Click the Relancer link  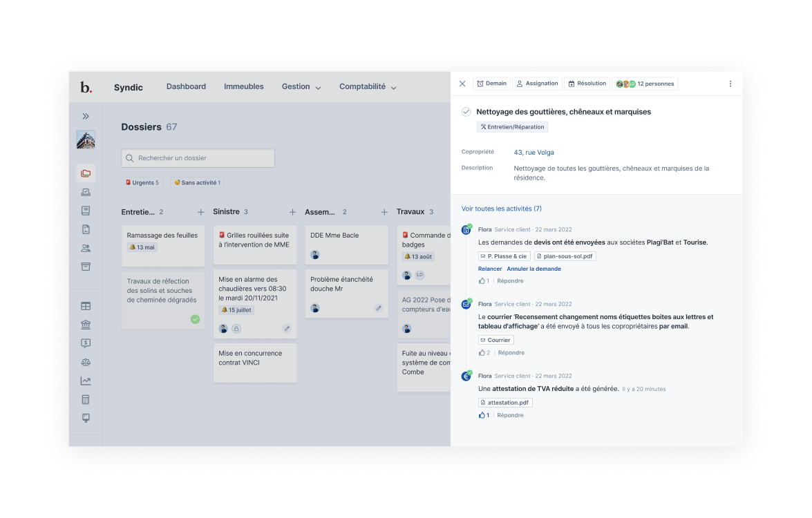pos(490,269)
